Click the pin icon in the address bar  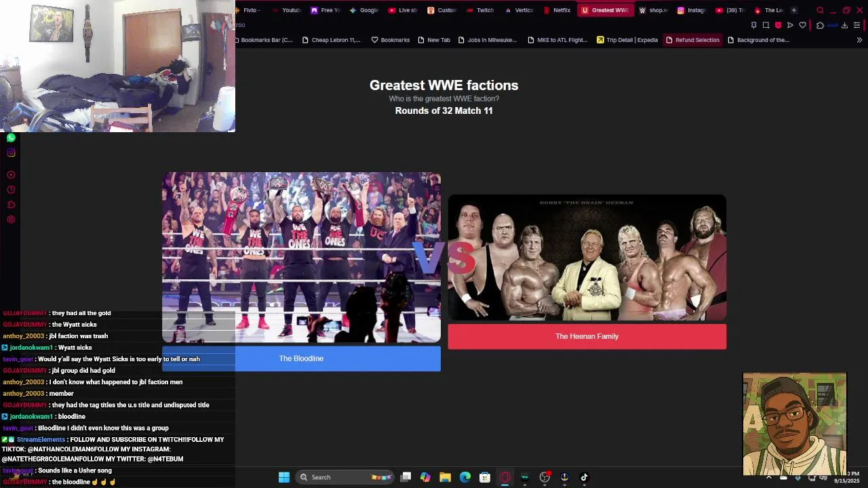(753, 25)
